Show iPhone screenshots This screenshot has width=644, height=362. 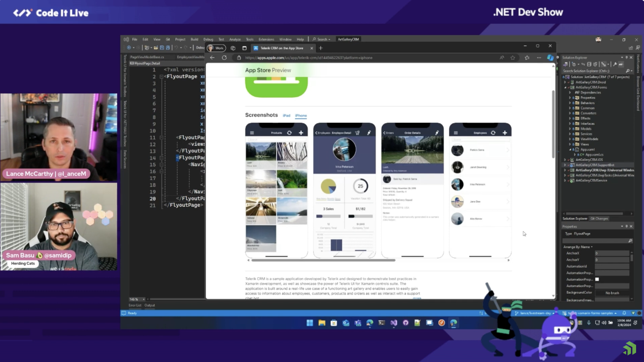pos(301,116)
